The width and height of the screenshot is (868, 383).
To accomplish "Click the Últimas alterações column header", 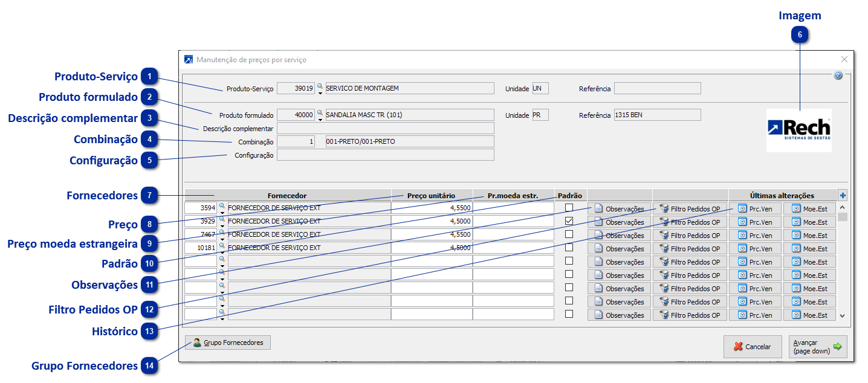I will point(782,196).
